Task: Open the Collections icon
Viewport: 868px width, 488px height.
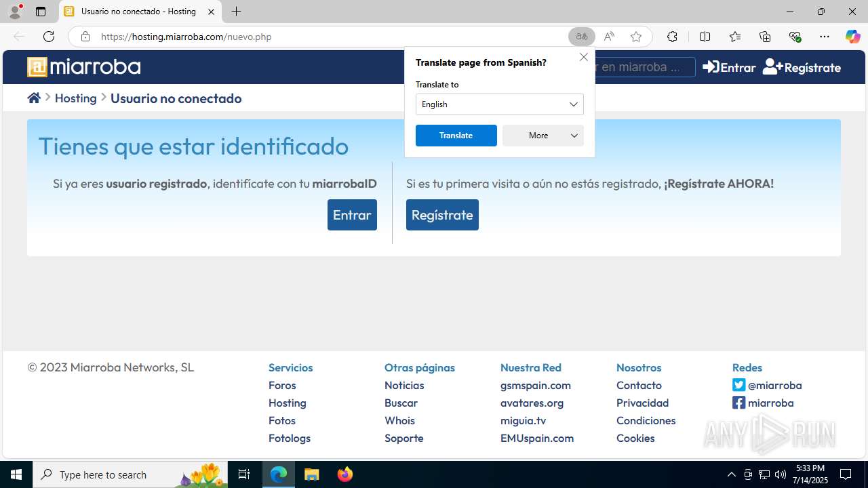Action: tap(765, 37)
